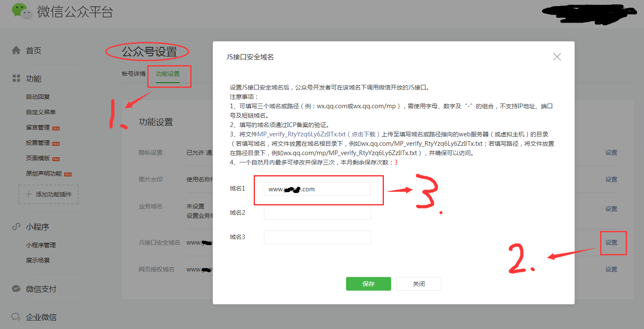The image size is (644, 329).
Task: Click the WeChat logo icon in header
Action: pos(22,11)
